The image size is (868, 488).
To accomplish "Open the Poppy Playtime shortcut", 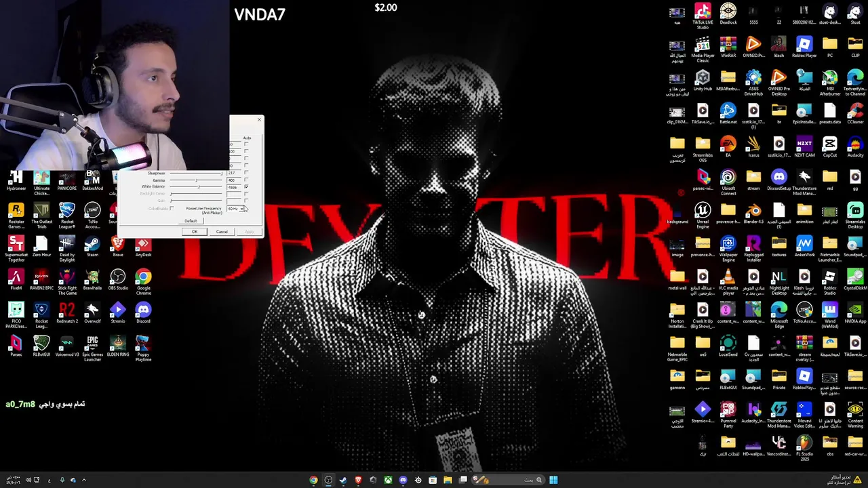I will coord(143,348).
